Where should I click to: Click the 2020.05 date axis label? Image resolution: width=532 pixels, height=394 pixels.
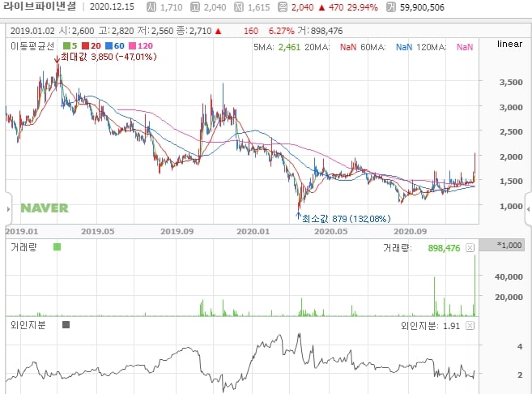tap(331, 232)
